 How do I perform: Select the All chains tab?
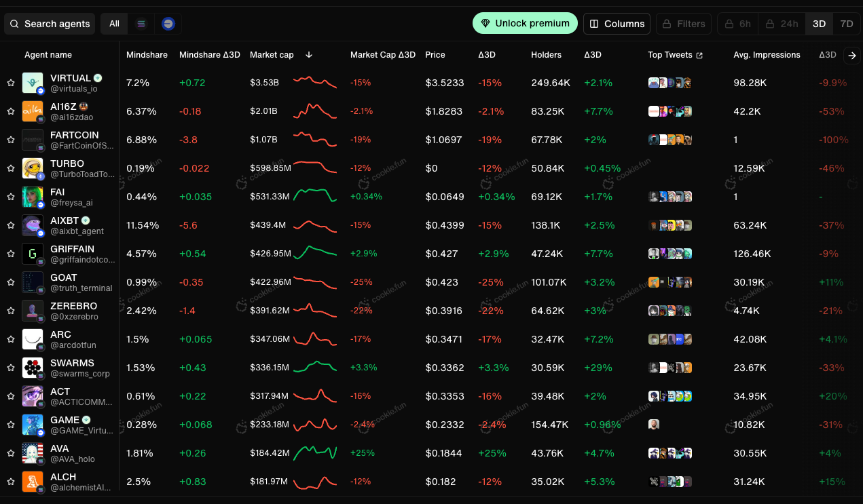point(114,24)
